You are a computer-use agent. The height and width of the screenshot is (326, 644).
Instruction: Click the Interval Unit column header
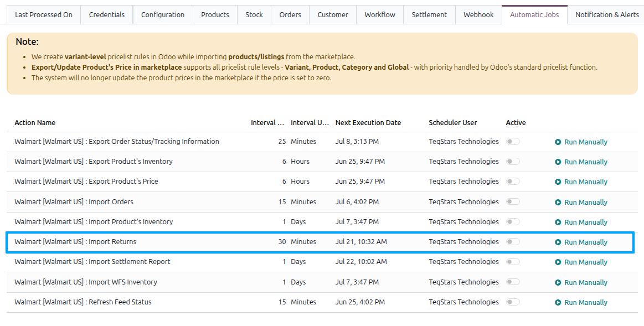coord(310,123)
